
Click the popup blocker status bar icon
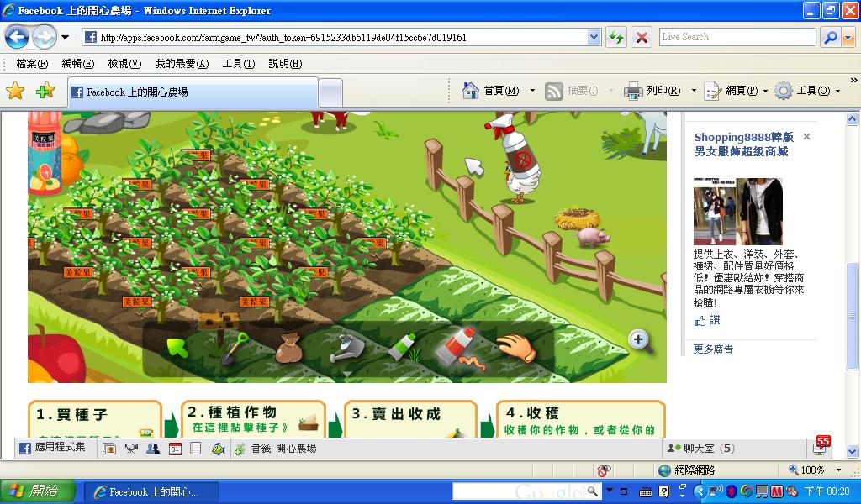click(604, 470)
